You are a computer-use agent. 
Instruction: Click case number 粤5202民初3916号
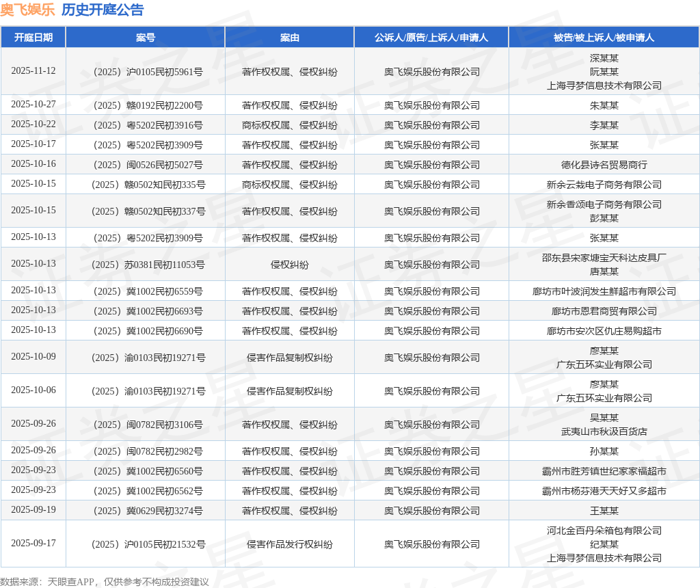pos(148,125)
